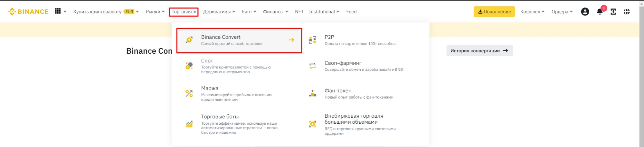Screen dimensions: 644x147
Task: Open the user profile icon
Action: tap(585, 12)
